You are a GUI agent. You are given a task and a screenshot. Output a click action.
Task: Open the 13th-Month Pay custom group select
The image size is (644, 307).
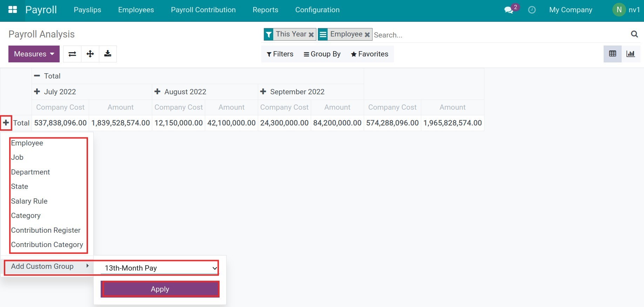pos(160,268)
